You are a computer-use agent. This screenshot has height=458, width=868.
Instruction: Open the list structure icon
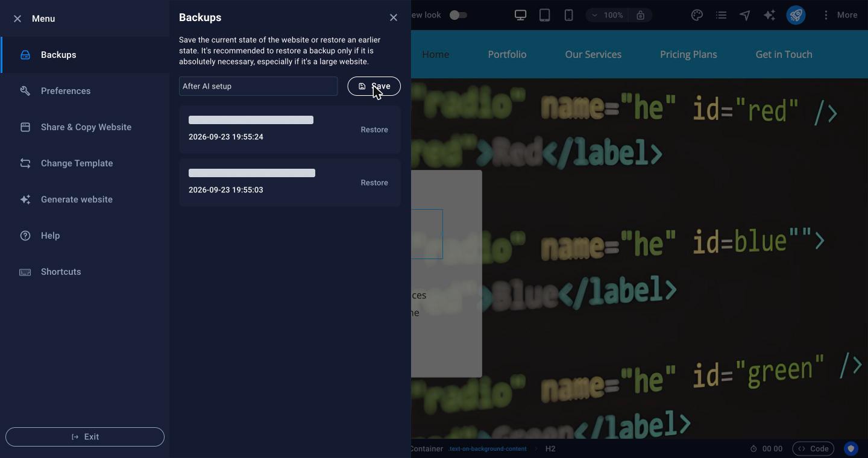[x=721, y=15]
